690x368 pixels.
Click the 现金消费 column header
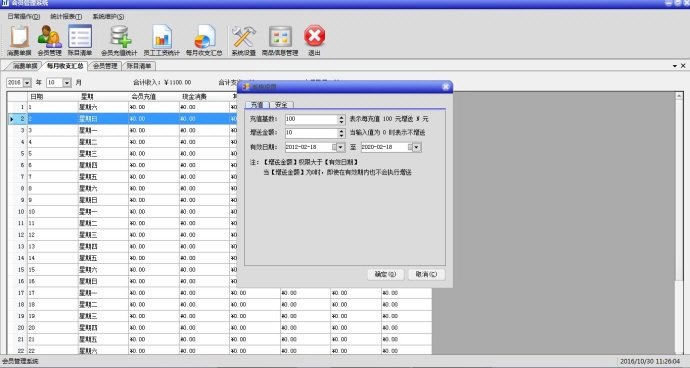204,96
